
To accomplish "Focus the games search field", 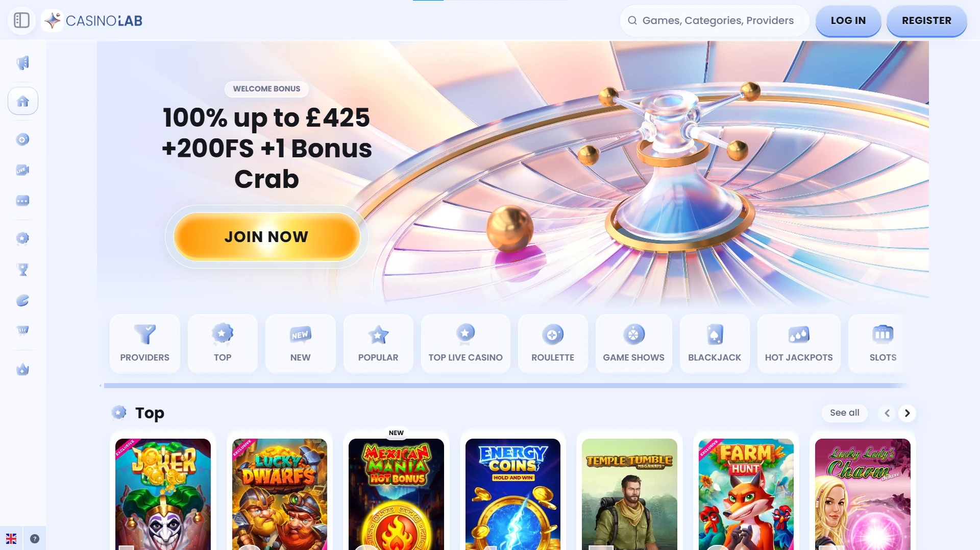I will coord(715,21).
